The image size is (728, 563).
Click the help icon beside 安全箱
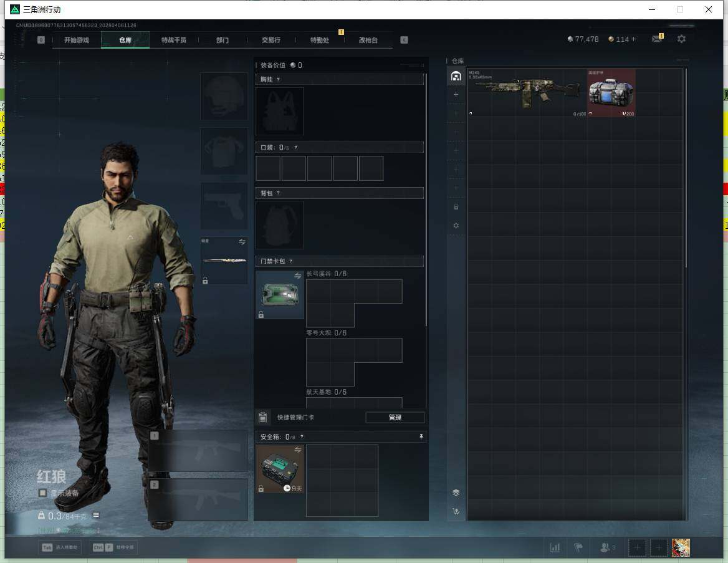pyautogui.click(x=302, y=436)
